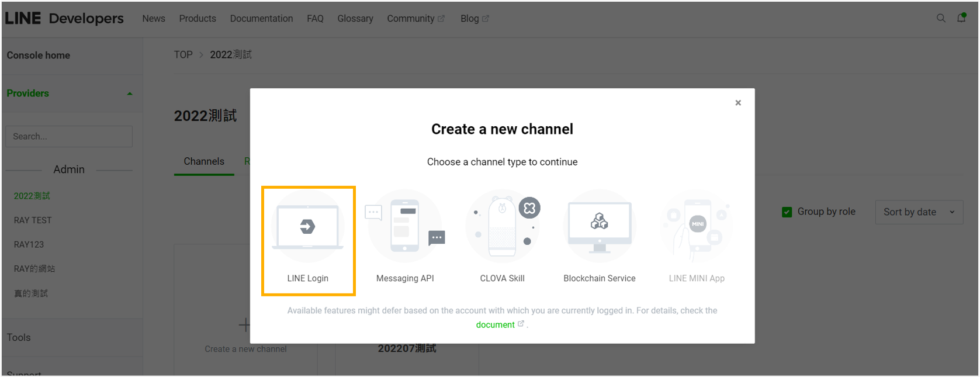This screenshot has width=980, height=377.
Task: Select provider RAY TEST
Action: [33, 220]
